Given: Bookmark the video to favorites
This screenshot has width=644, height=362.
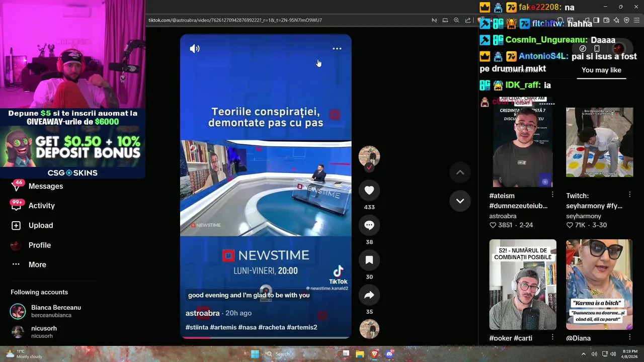Looking at the screenshot, I should pos(369,260).
